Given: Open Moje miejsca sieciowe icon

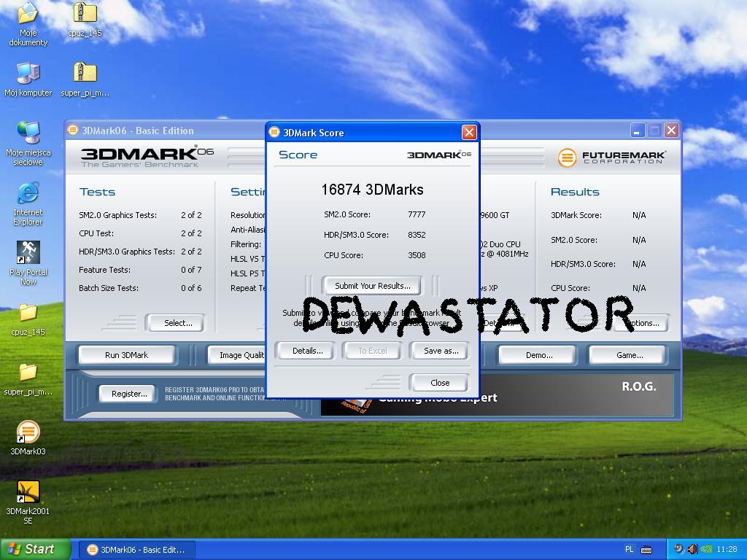Looking at the screenshot, I should point(28,144).
